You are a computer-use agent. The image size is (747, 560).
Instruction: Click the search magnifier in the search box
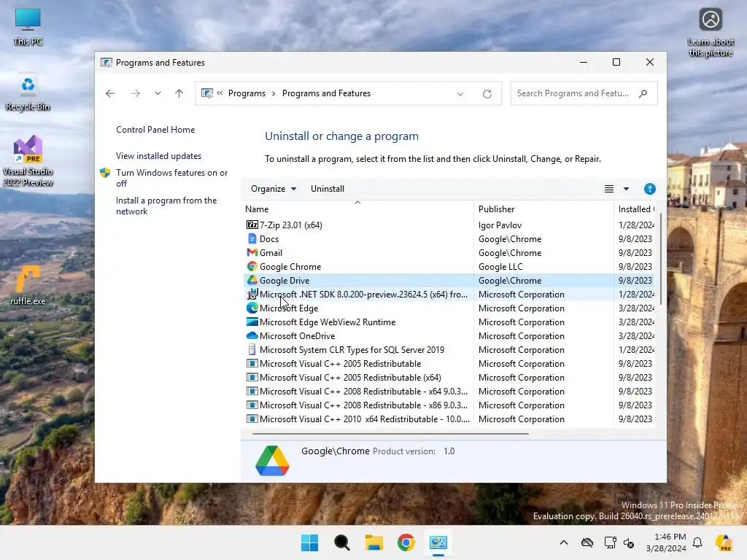tap(643, 93)
